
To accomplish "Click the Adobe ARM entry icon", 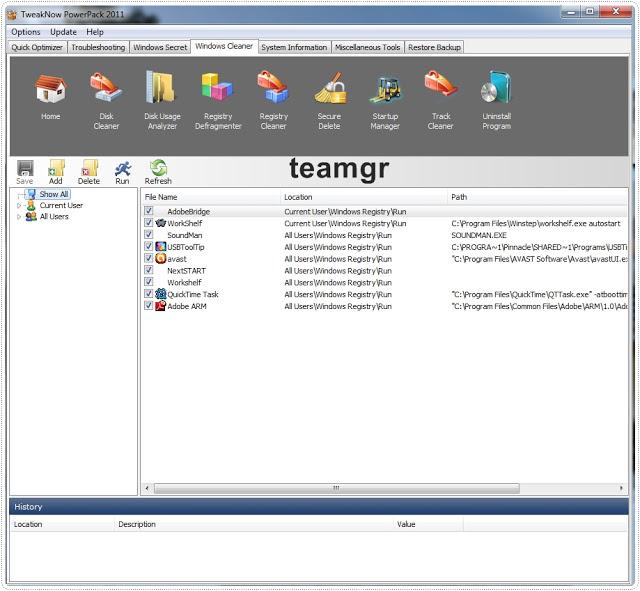I will coord(160,306).
